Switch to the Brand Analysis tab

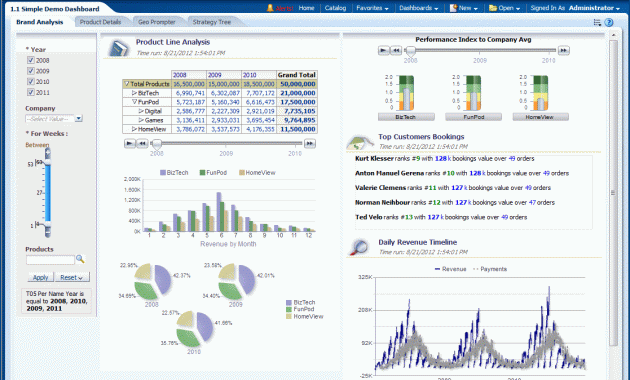[39, 22]
